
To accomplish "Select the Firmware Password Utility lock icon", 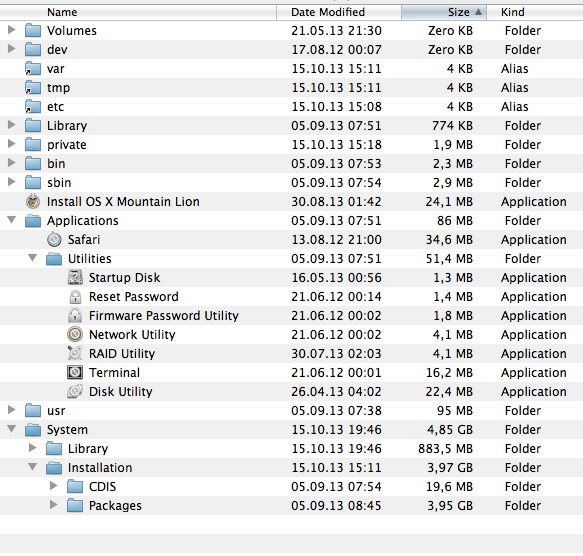I will coord(75,315).
